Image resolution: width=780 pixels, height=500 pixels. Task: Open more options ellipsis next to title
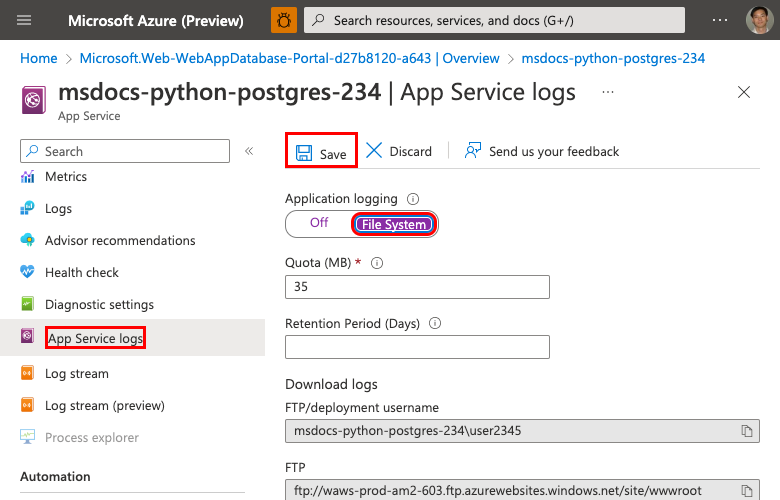tap(608, 92)
